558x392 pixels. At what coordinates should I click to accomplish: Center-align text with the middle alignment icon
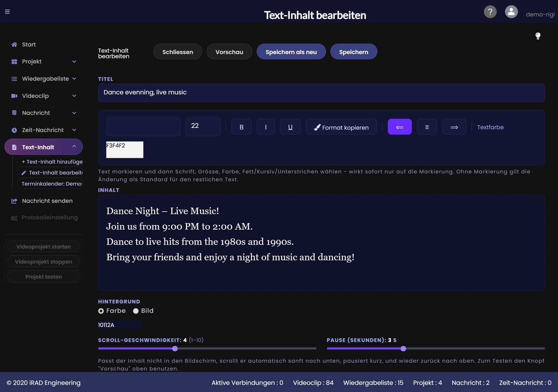point(427,127)
